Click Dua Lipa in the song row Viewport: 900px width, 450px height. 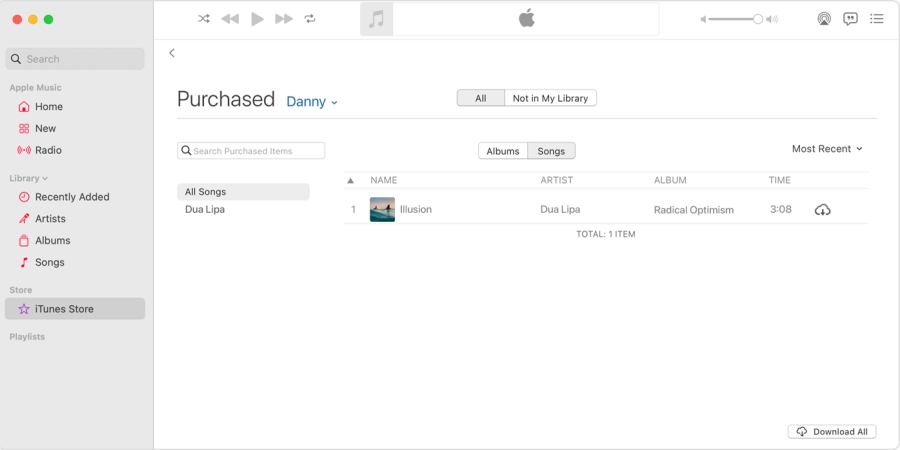560,210
